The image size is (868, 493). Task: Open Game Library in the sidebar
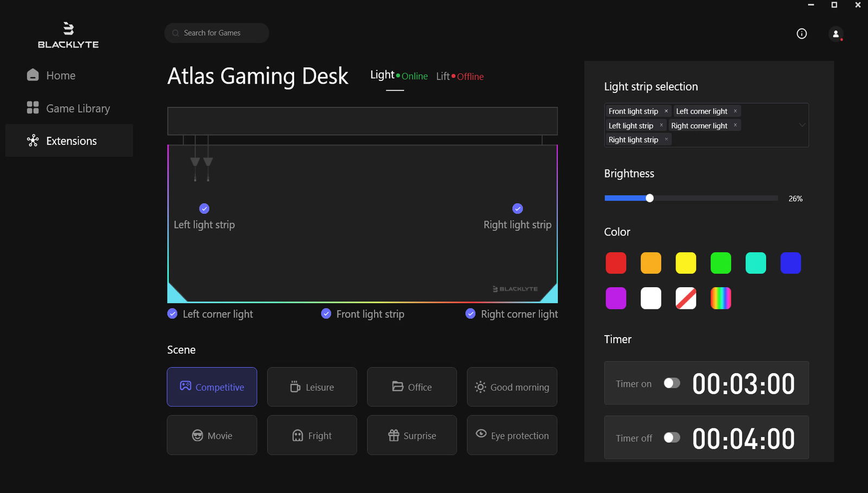[69, 108]
